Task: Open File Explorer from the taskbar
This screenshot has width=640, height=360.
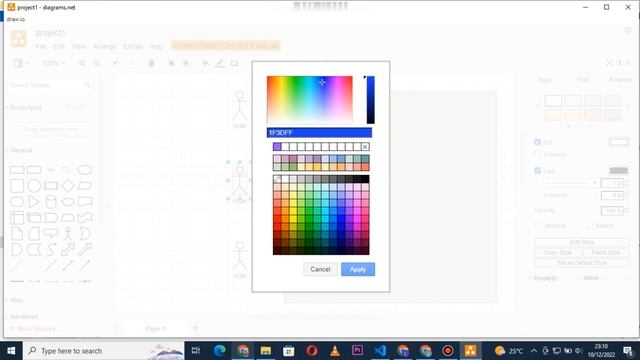Action: (x=266, y=351)
